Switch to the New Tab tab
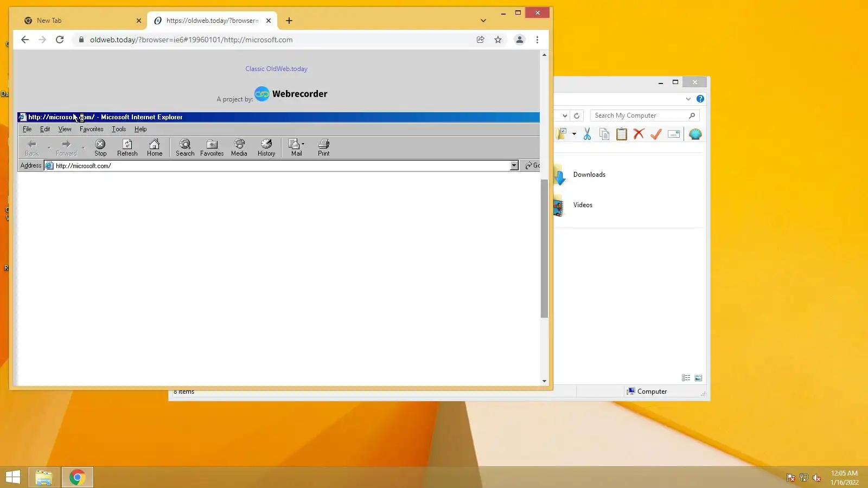This screenshot has height=488, width=868. coord(80,21)
